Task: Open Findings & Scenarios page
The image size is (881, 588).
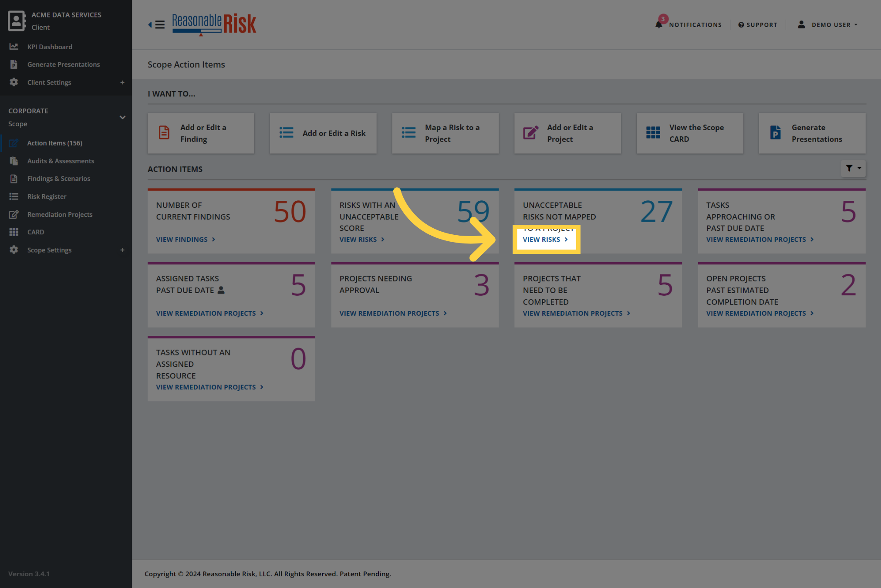Action: [x=59, y=179]
